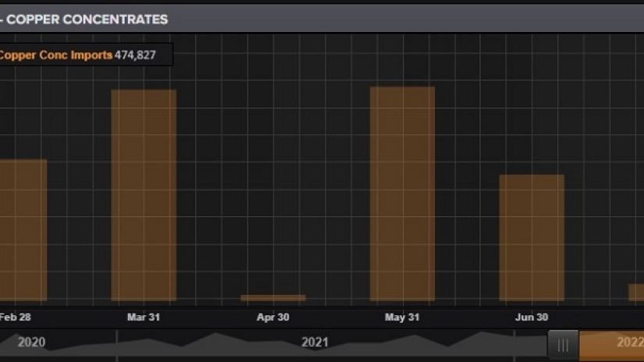The image size is (644, 362).
Task: Click the Mar 31 import bar
Action: (x=144, y=195)
